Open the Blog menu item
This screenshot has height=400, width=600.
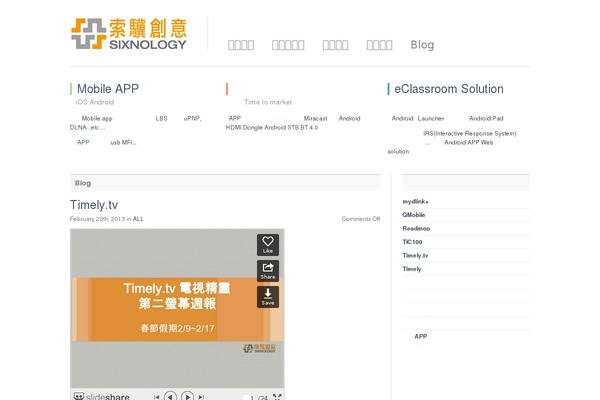point(422,45)
